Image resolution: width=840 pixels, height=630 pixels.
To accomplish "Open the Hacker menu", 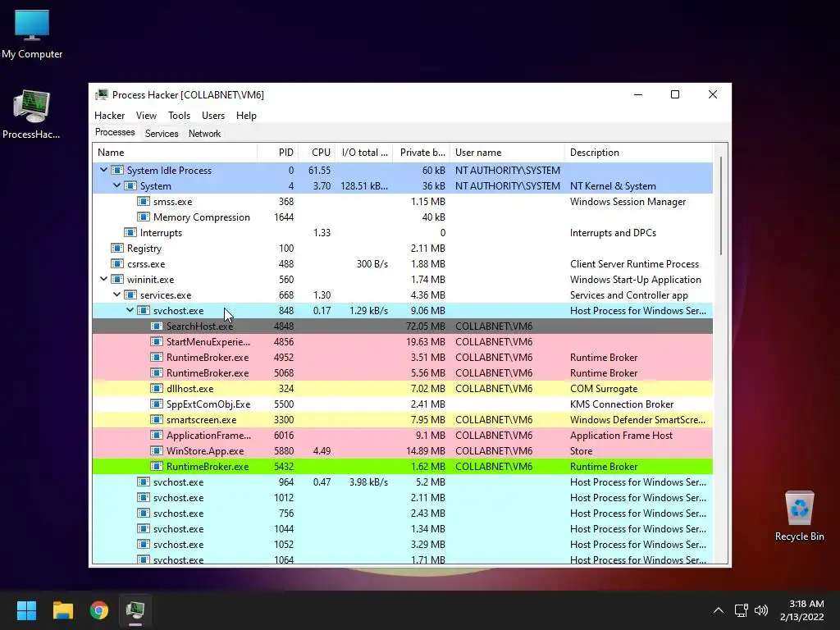I will [109, 115].
